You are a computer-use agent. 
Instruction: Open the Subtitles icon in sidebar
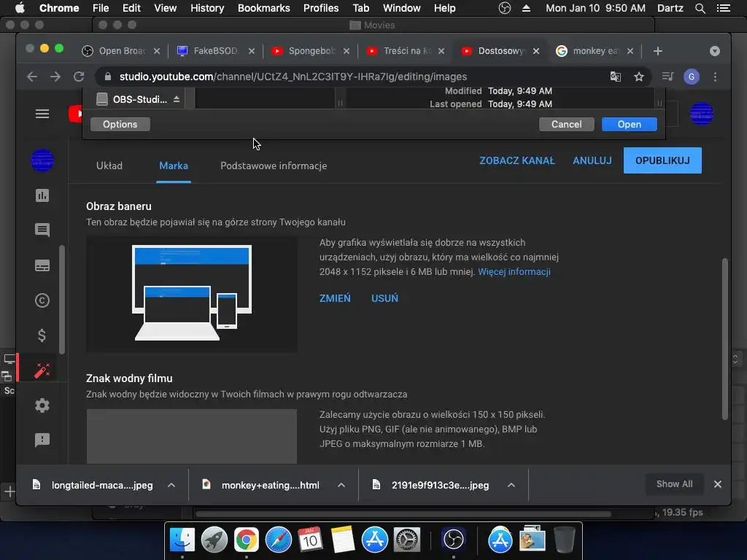tap(42, 265)
